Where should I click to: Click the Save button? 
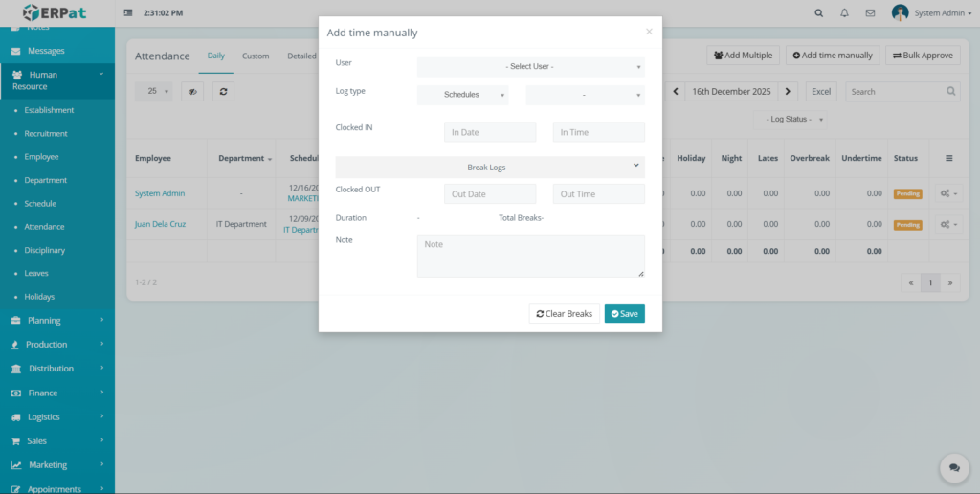[624, 314]
